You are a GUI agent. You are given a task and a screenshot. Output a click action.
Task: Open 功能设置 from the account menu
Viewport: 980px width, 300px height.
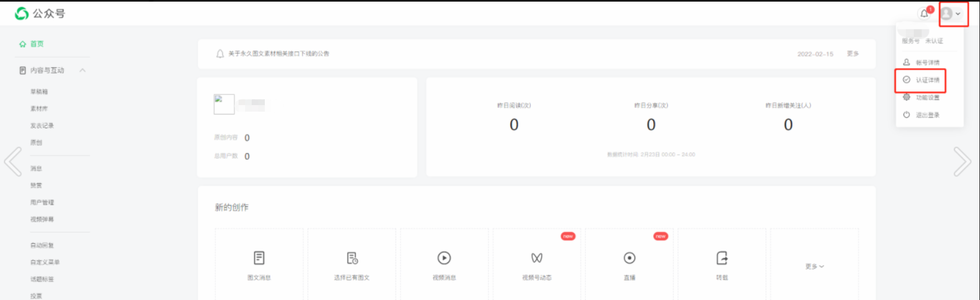coord(927,97)
